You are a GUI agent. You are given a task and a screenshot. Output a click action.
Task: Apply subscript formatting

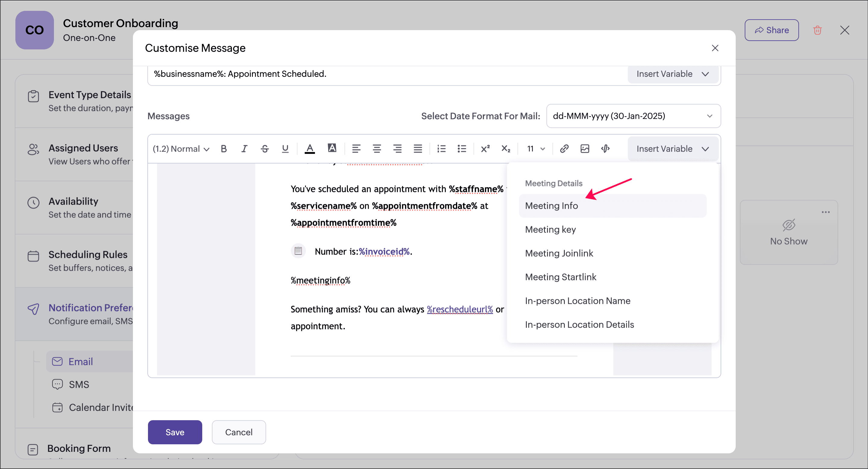(x=505, y=149)
